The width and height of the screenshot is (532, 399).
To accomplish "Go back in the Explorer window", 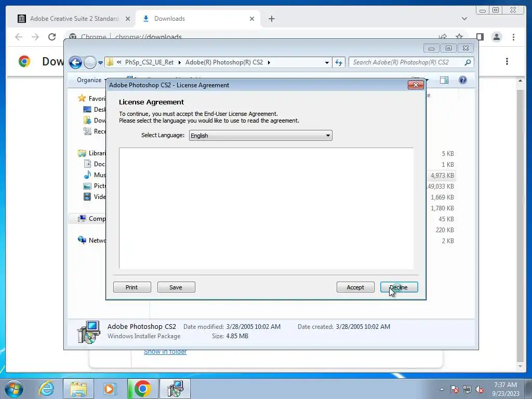I will pyautogui.click(x=75, y=62).
